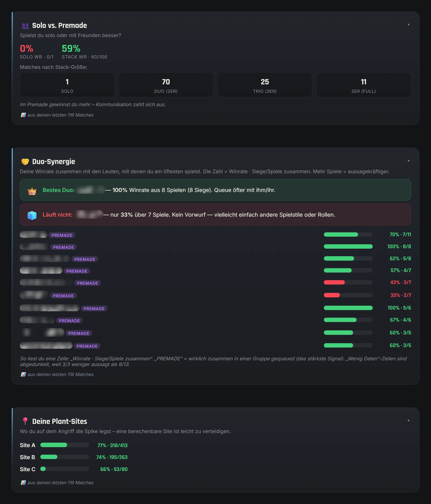Click chart icon in Solo vs. Premade footer
Image resolution: width=431 pixels, height=504 pixels.
[x=23, y=115]
